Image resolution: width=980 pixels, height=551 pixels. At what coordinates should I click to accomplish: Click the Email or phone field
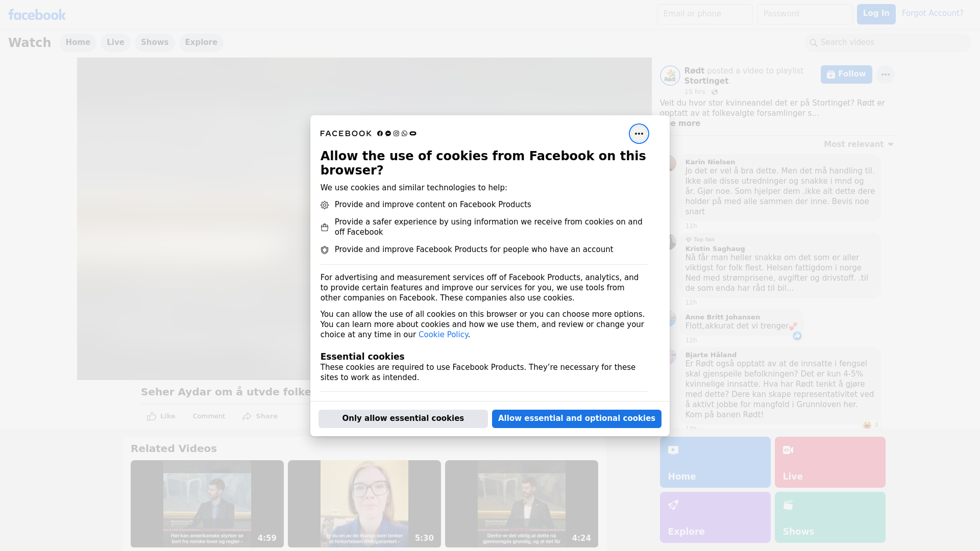(704, 14)
